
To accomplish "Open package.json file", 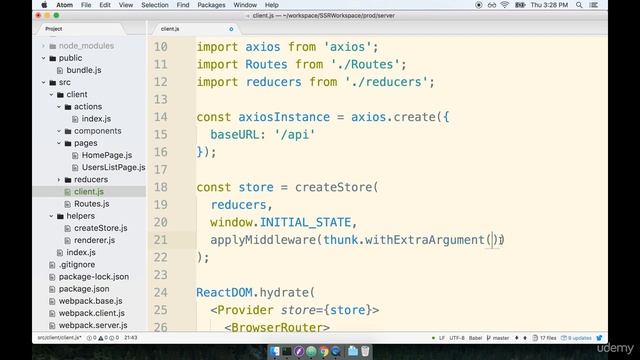I will (84, 289).
